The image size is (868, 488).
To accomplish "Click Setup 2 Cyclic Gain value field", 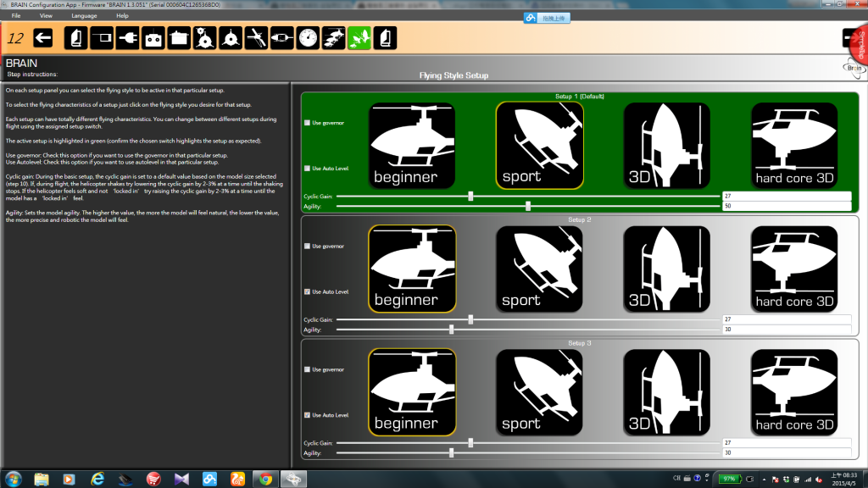I will pyautogui.click(x=787, y=319).
